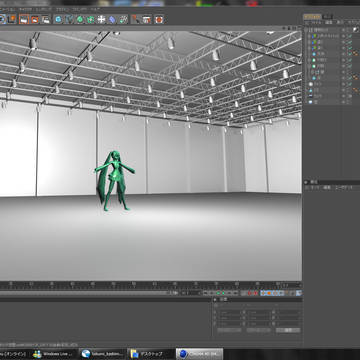Click the Render View icon in toolbar
The width and height of the screenshot is (360, 360).
click(24, 19)
